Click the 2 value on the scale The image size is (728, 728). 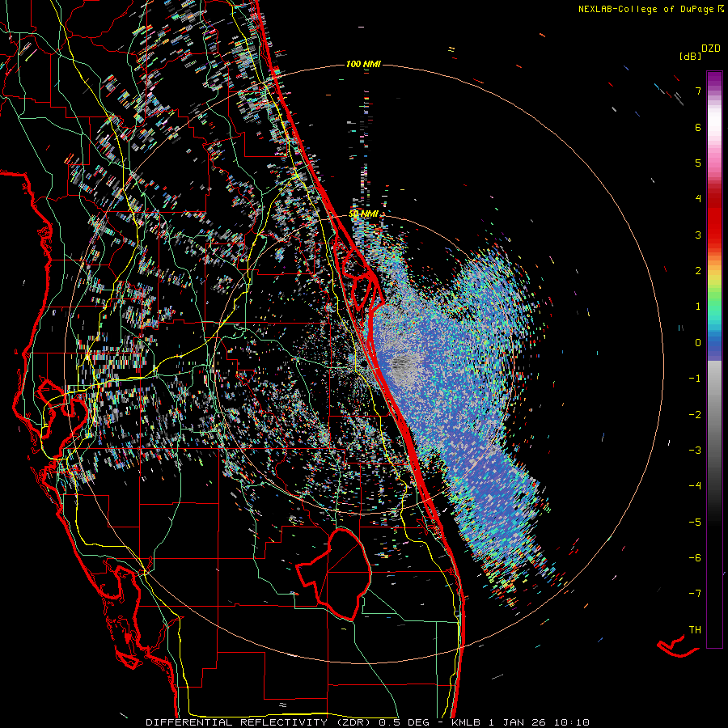click(x=698, y=271)
